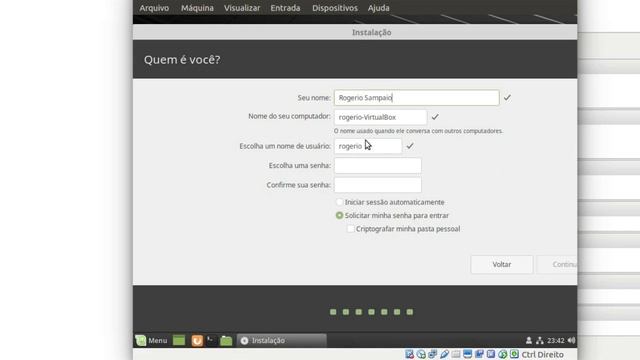Click the 23:42 clock in panel
This screenshot has width=640, height=360.
[x=556, y=340]
